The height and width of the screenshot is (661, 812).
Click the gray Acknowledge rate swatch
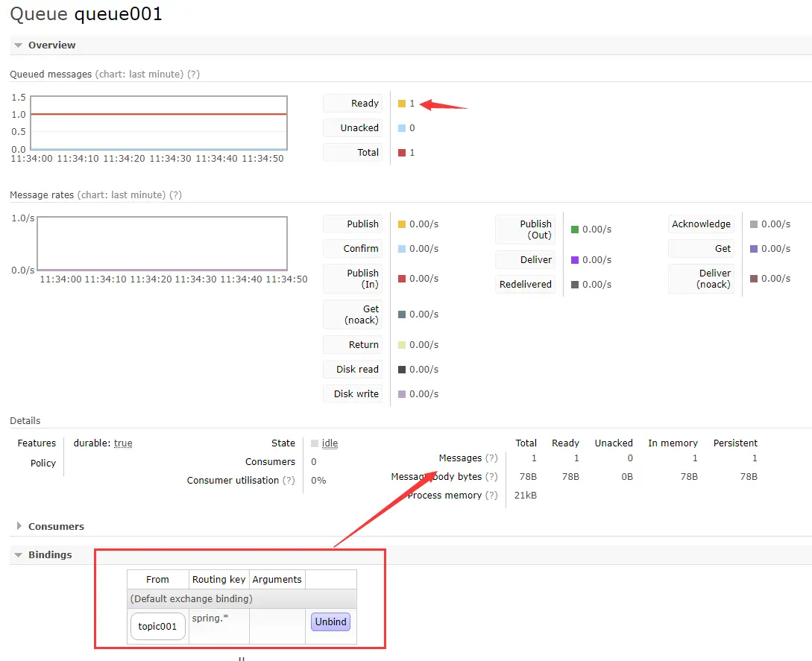(x=754, y=224)
